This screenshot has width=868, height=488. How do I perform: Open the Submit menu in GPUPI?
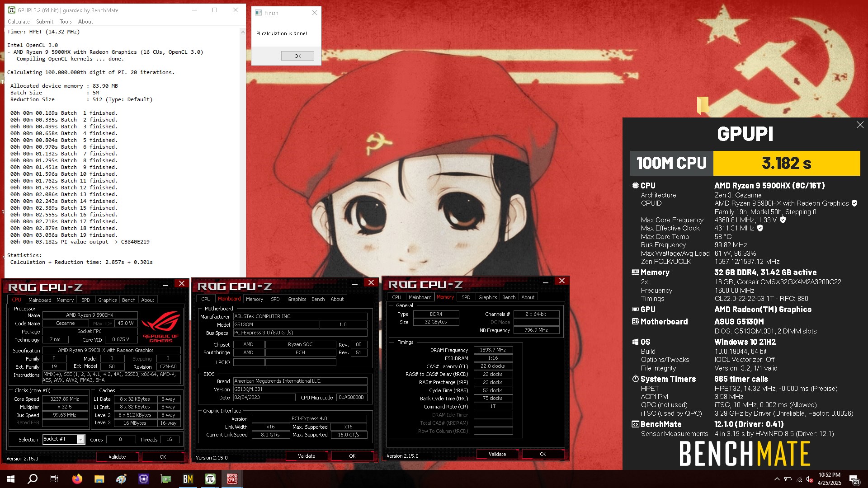tap(45, 22)
